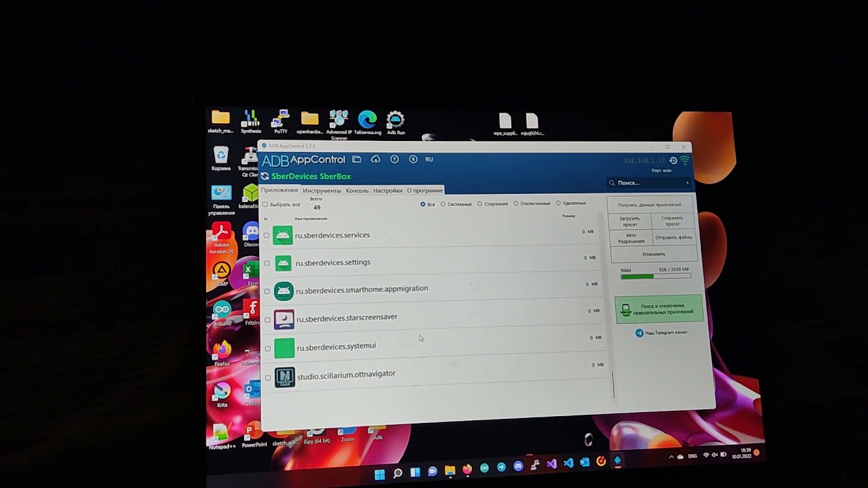Open the Notepad++ desktop shortcut

tap(221, 437)
